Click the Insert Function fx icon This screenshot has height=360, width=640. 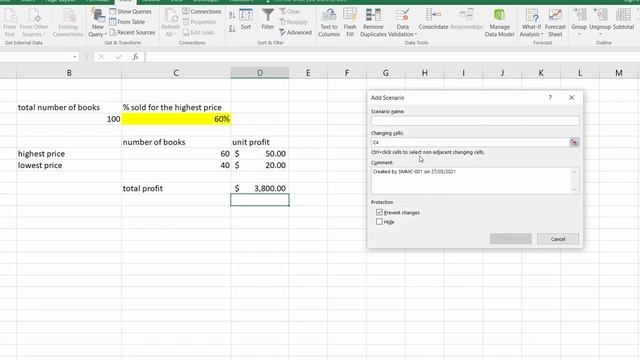(x=135, y=57)
